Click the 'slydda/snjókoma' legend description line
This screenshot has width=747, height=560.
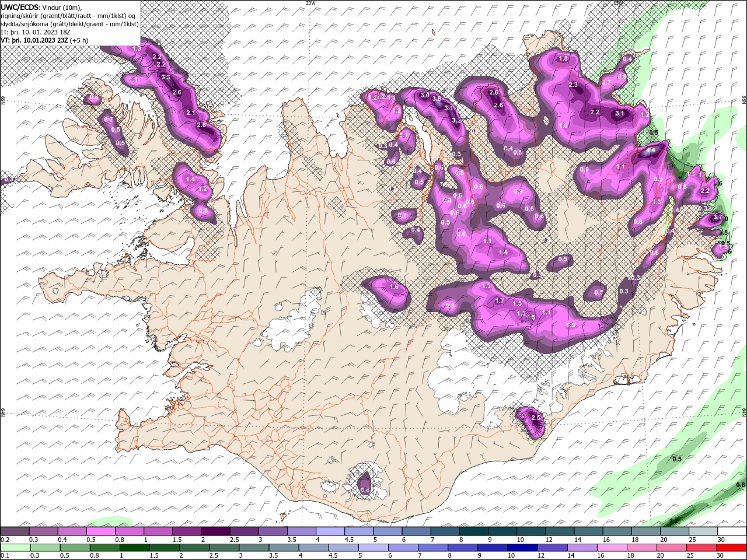pos(69,24)
